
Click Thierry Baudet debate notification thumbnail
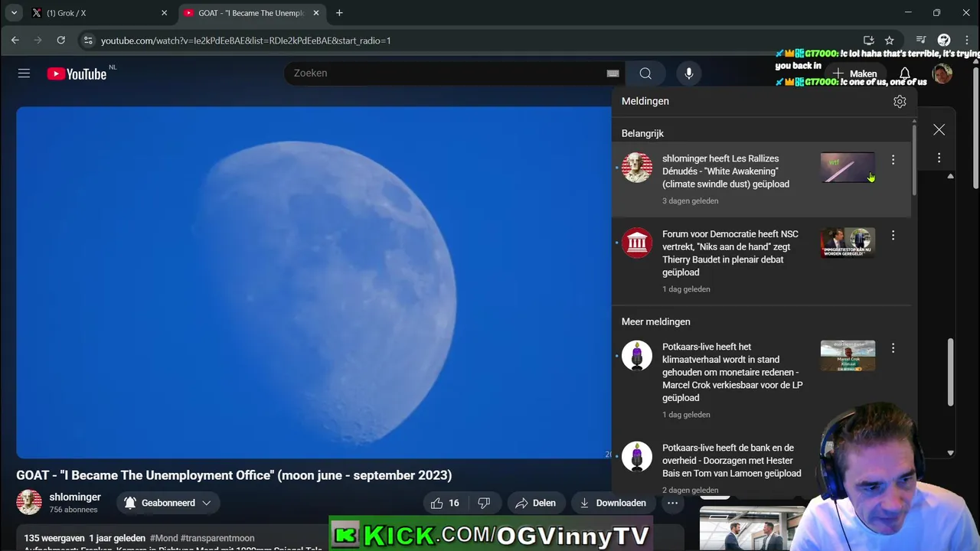(848, 243)
